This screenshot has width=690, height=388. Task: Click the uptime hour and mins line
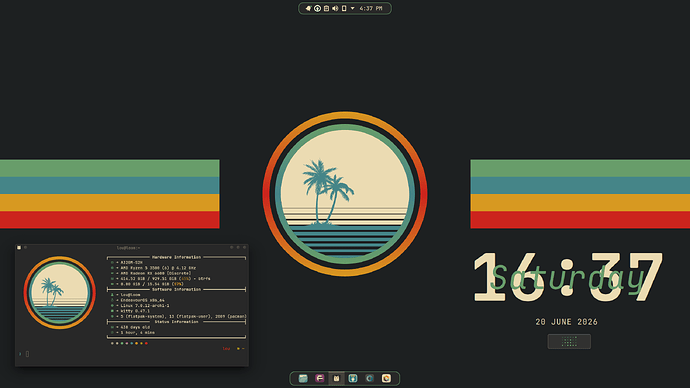133,333
